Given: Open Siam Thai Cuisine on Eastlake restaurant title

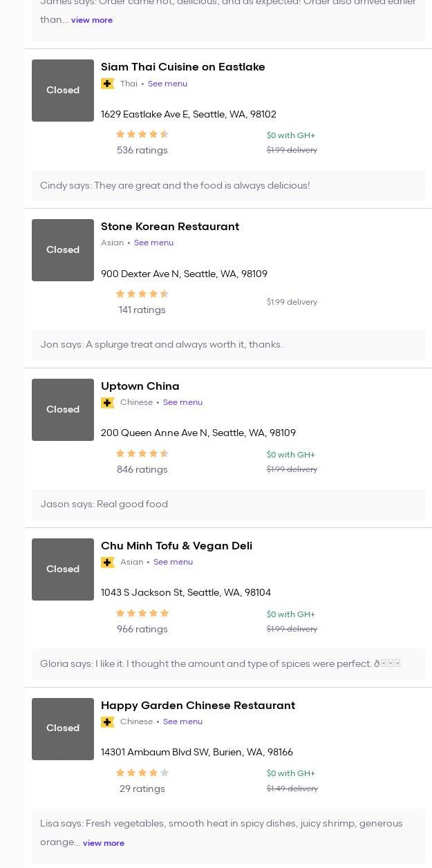Looking at the screenshot, I should pos(183,67).
